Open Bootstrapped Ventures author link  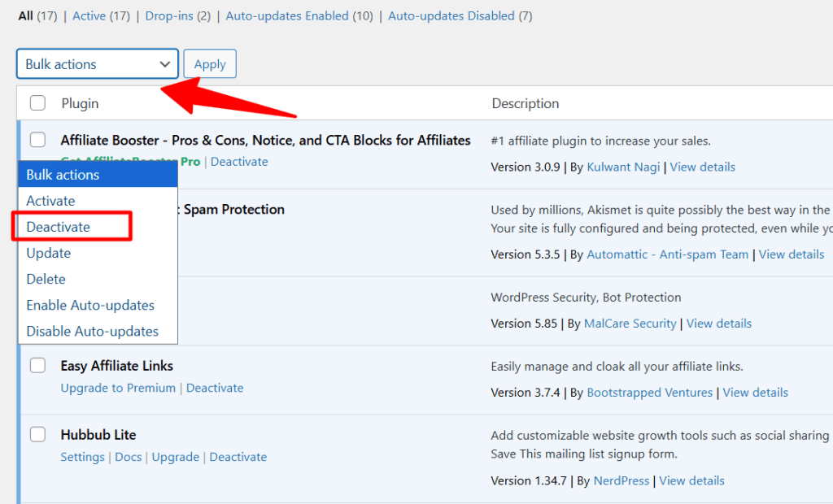(x=650, y=393)
